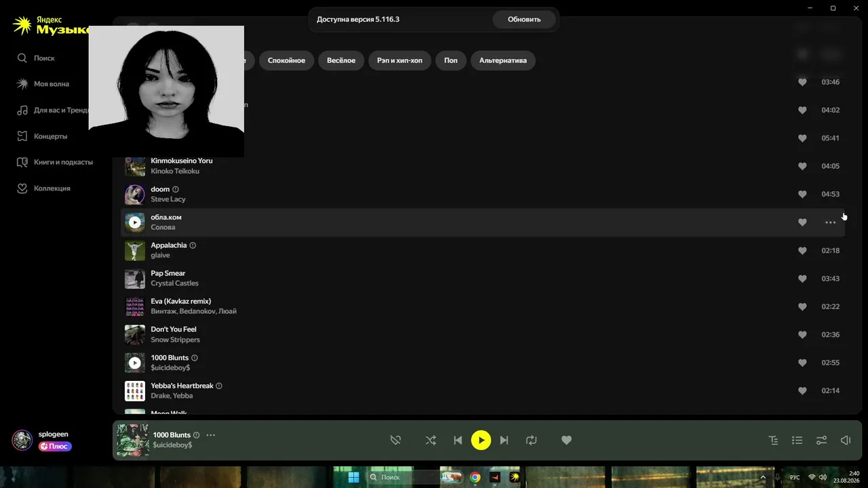Click info badge in the player bar
This screenshot has width=868, height=488.
coord(197,435)
